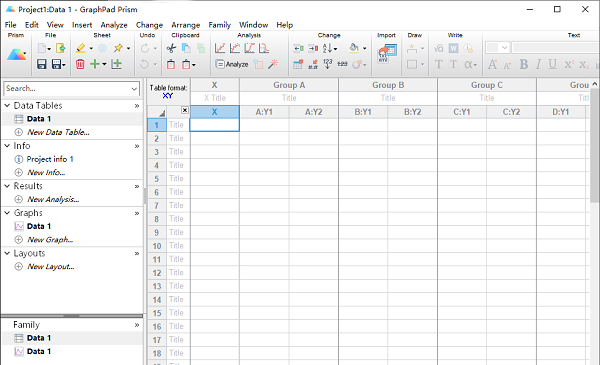
Task: Click the pushpin icon in Sheet group
Action: point(118,48)
